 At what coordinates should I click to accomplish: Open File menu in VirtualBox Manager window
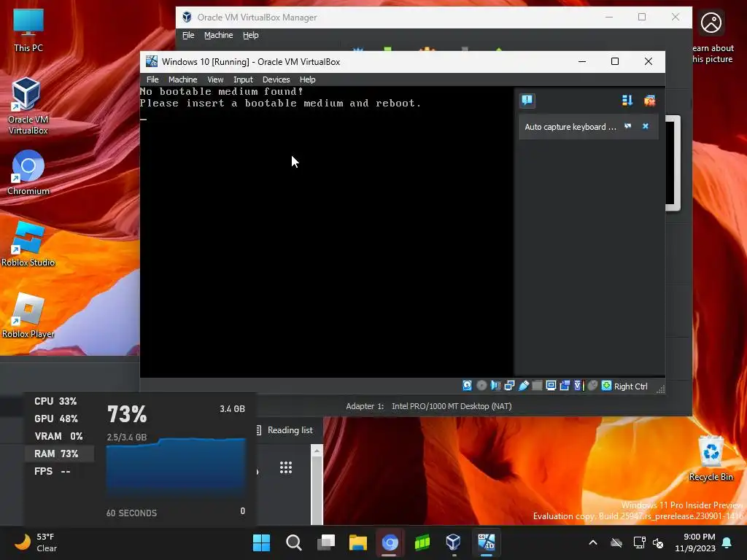point(188,35)
